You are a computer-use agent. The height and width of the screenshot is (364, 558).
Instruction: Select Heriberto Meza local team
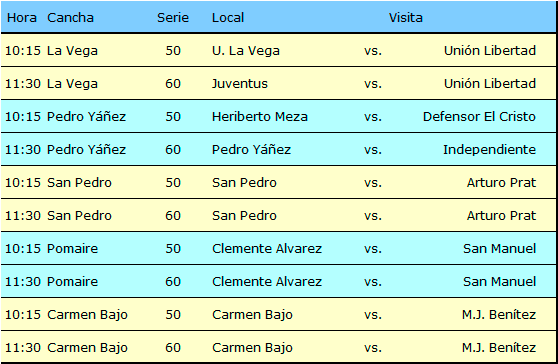coord(260,117)
